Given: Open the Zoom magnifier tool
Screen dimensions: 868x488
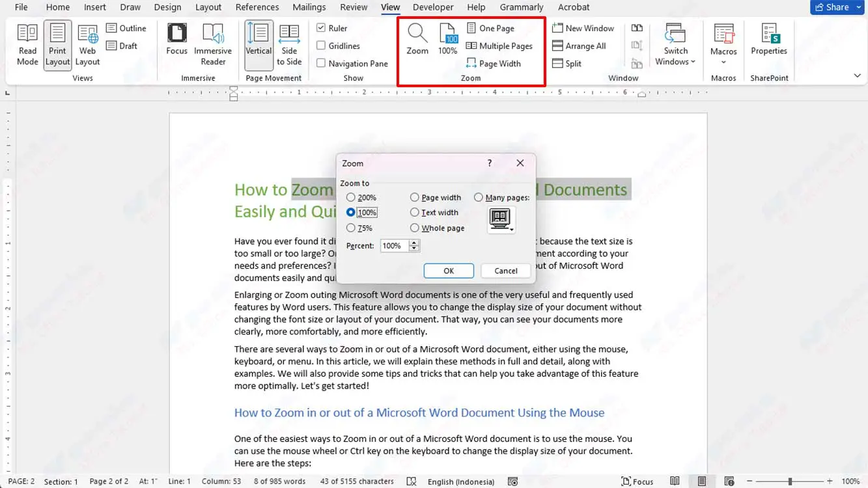Looking at the screenshot, I should click(x=417, y=39).
